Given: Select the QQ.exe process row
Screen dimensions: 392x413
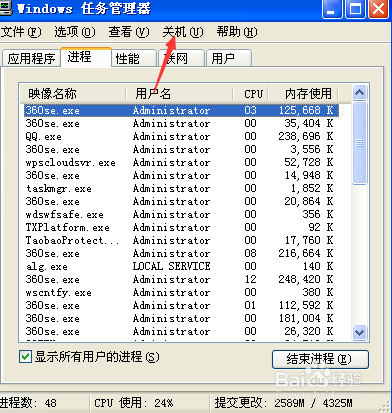Looking at the screenshot, I should pyautogui.click(x=181, y=136).
